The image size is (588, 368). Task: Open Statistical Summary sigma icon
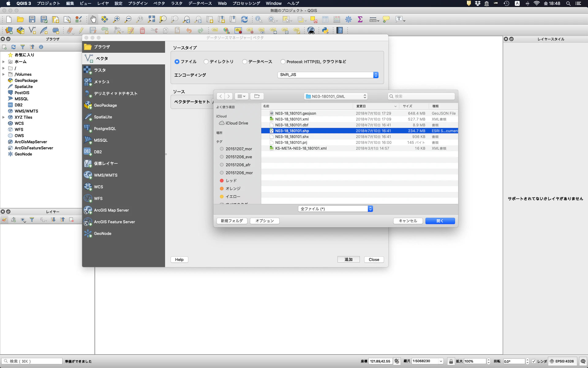pyautogui.click(x=360, y=19)
